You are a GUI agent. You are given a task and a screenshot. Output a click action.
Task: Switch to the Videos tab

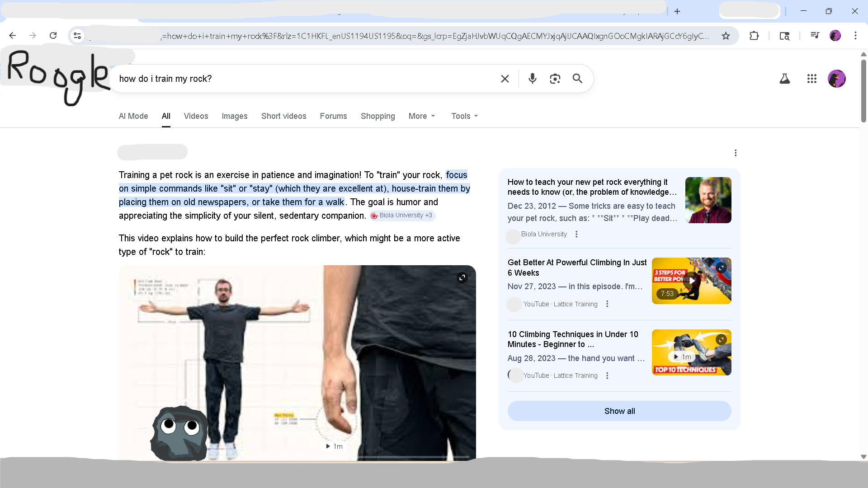point(196,116)
